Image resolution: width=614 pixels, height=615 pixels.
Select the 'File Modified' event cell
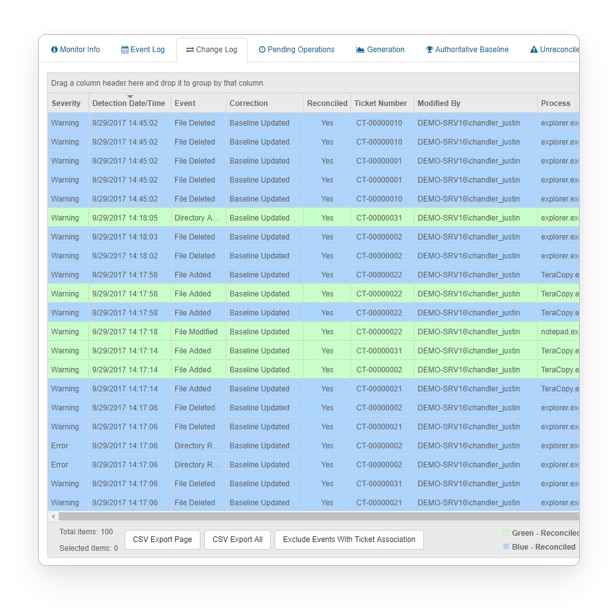pyautogui.click(x=199, y=332)
